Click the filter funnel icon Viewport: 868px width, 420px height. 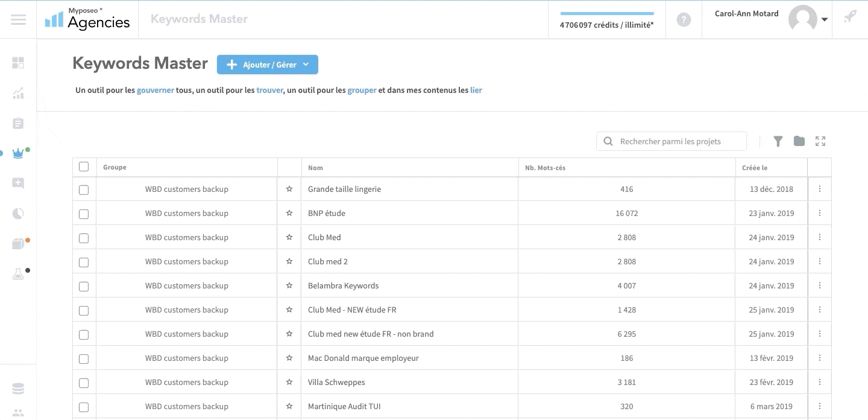[x=778, y=141]
